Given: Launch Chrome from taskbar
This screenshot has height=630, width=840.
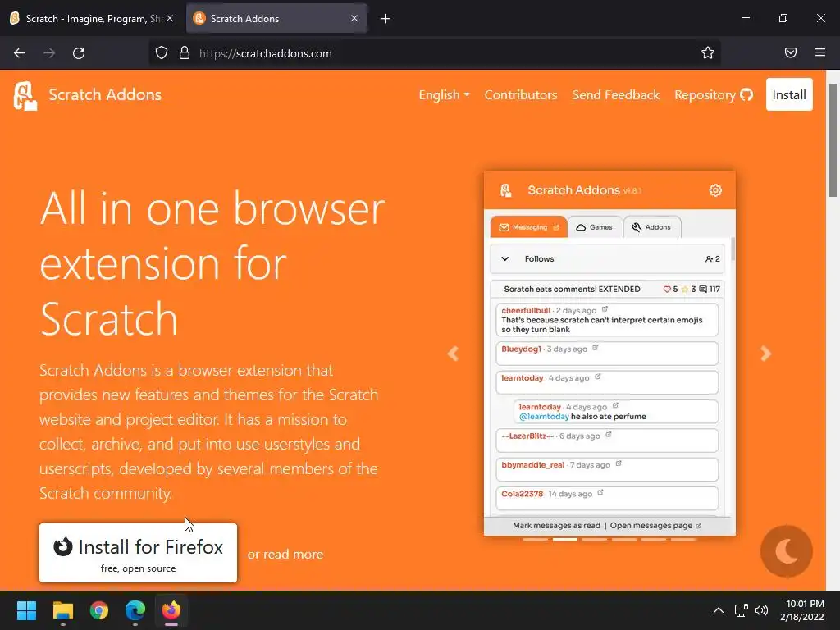Looking at the screenshot, I should tap(99, 610).
